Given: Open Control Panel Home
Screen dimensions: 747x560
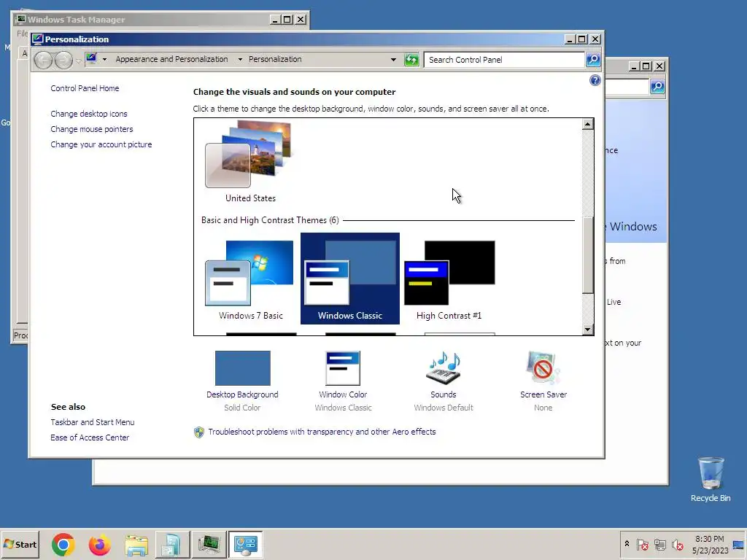Looking at the screenshot, I should pyautogui.click(x=85, y=88).
